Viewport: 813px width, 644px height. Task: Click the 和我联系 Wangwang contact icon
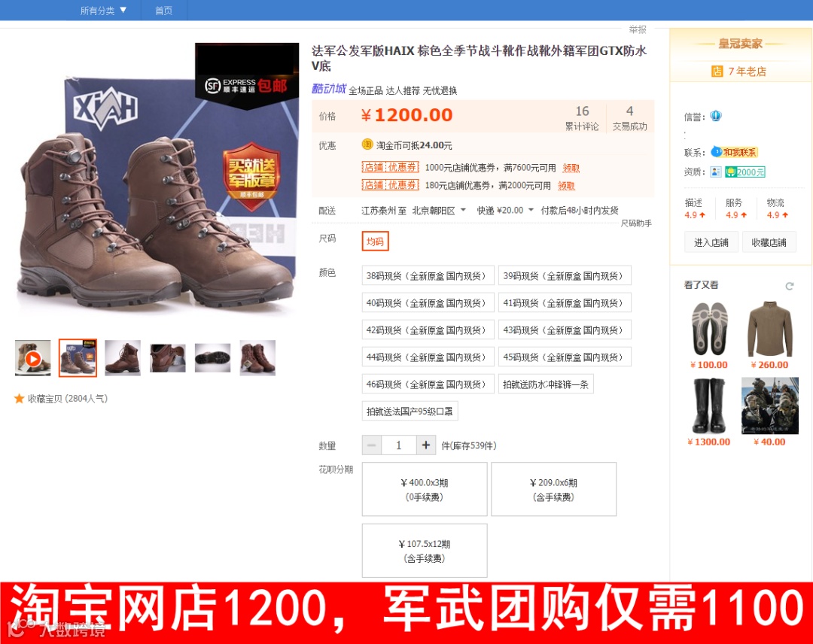[x=735, y=152]
